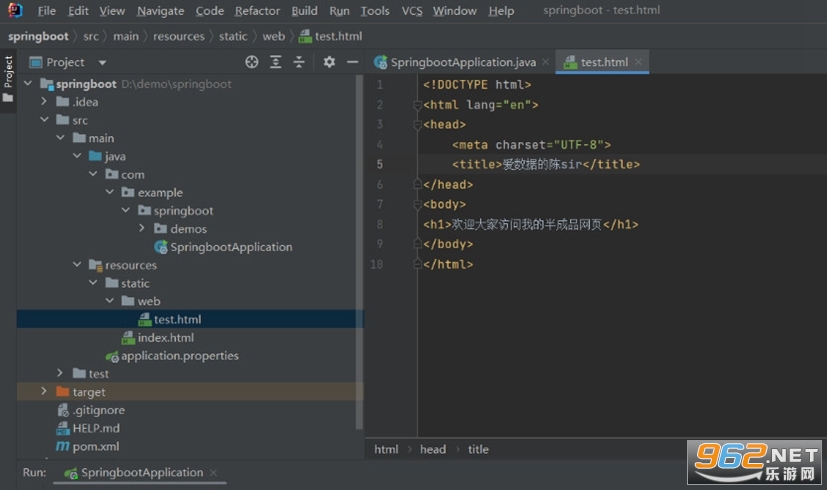This screenshot has height=490, width=827.
Task: Open the Tools menu
Action: pos(374,11)
